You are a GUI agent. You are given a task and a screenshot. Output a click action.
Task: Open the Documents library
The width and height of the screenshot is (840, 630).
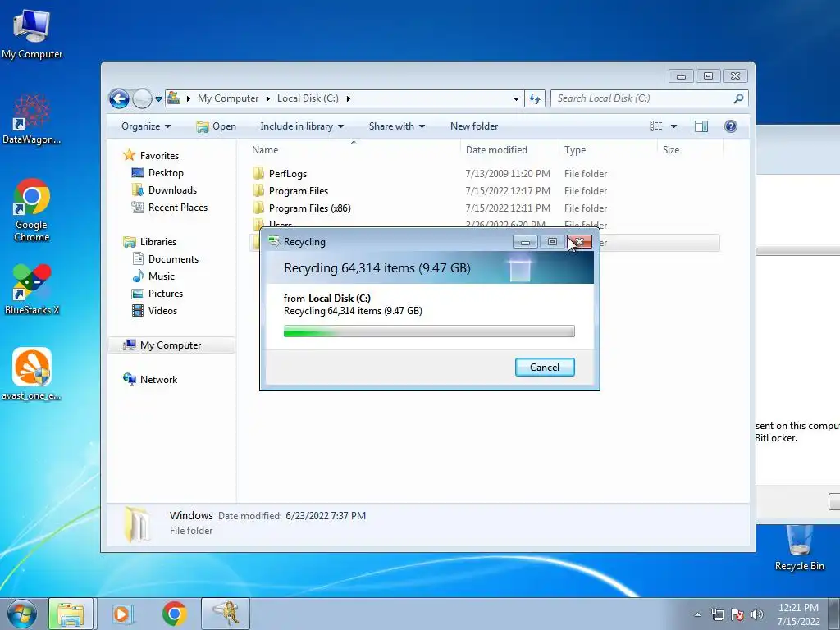[173, 258]
